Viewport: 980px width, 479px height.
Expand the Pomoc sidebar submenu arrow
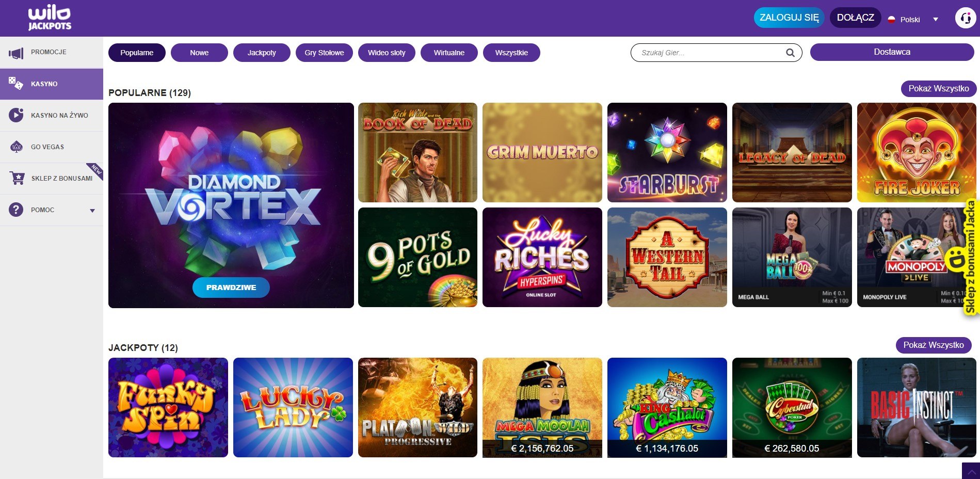point(92,211)
